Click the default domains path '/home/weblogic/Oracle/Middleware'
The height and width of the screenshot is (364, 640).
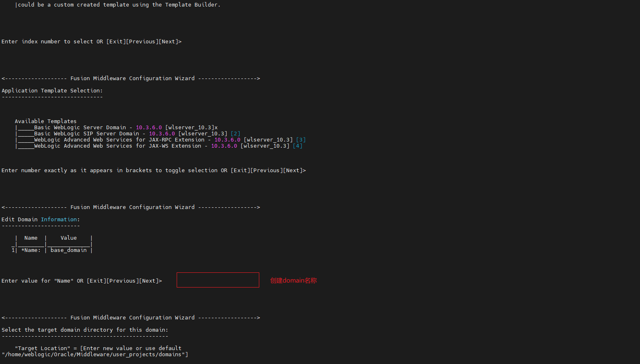(95, 355)
